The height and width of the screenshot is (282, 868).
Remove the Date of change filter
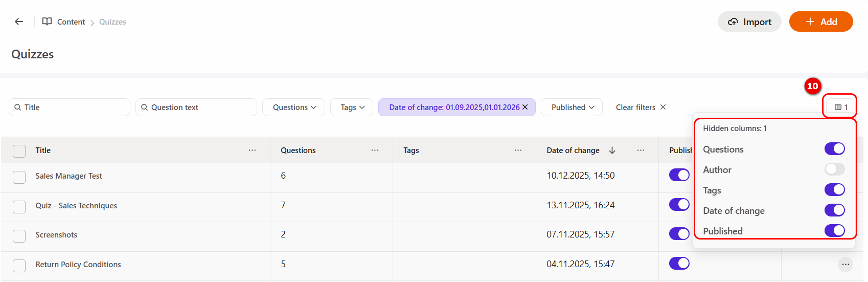point(525,107)
